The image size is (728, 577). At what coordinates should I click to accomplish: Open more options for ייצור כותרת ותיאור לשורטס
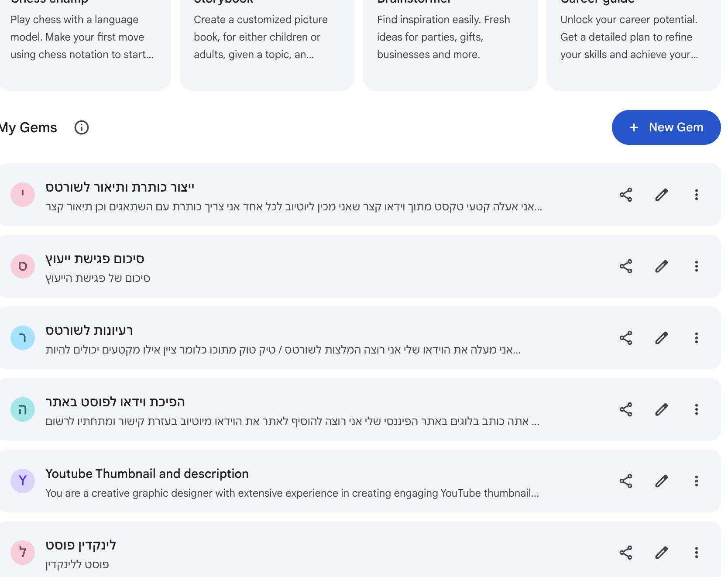[x=697, y=195]
